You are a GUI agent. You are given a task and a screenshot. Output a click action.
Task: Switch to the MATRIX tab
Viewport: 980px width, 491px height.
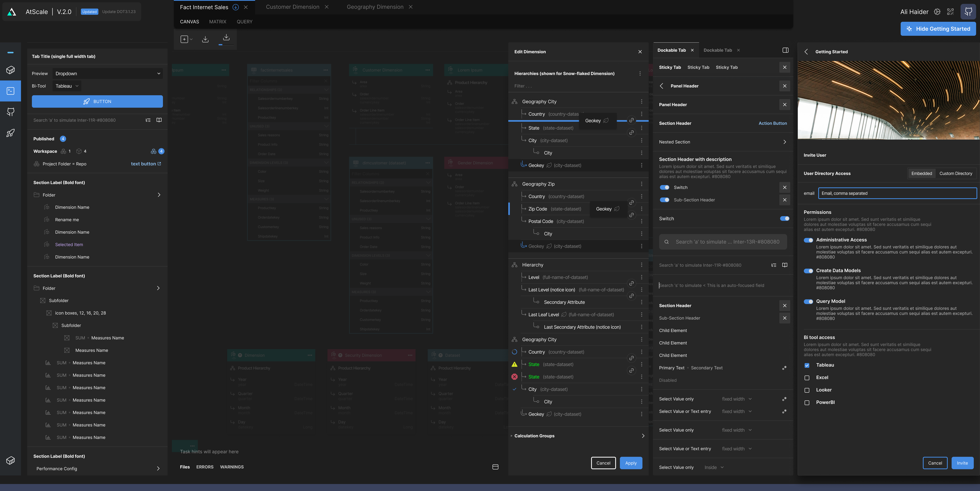pyautogui.click(x=218, y=22)
